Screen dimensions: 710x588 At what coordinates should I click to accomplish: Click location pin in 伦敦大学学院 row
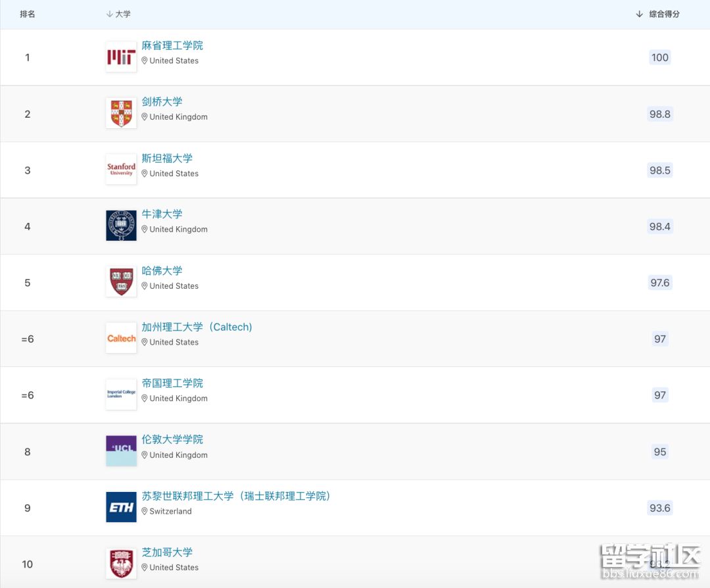tap(145, 455)
